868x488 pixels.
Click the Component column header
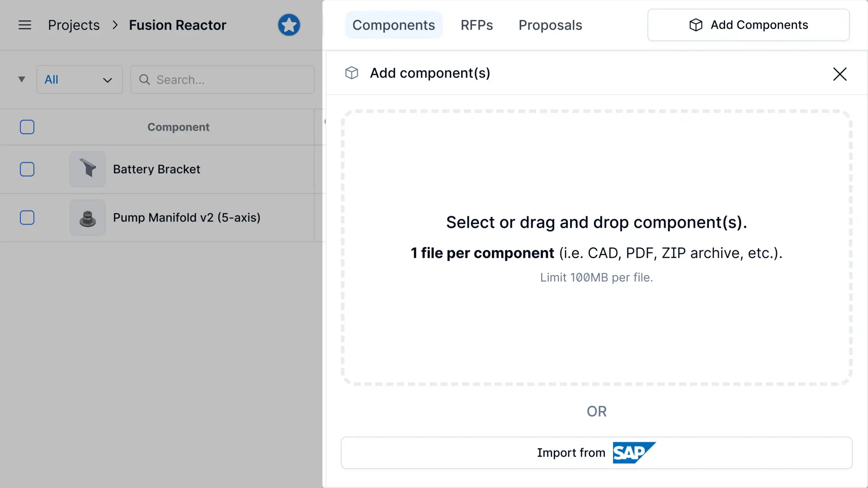tap(179, 127)
